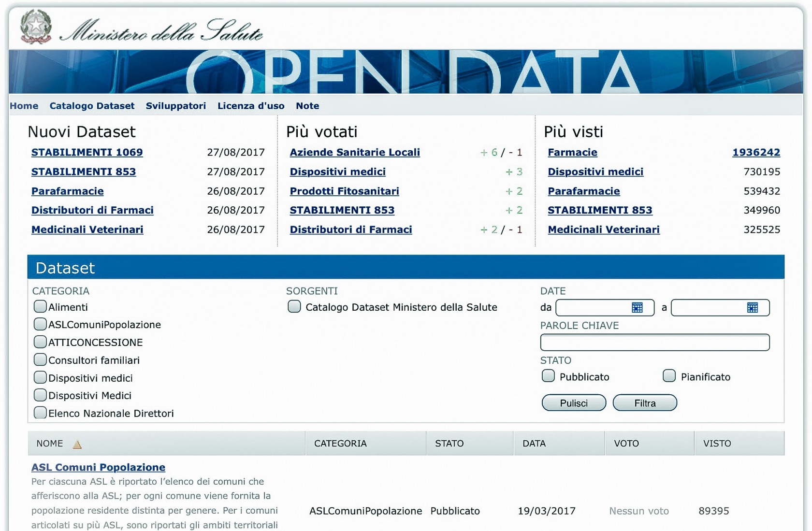Open the ASL Comuni Popolazione dataset link
Screen dimensions: 812x531
tap(98, 467)
